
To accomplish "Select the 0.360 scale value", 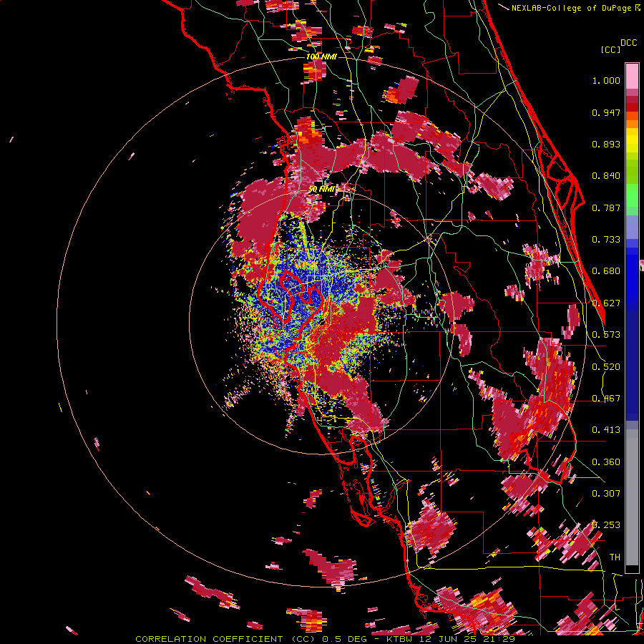I will pos(606,462).
